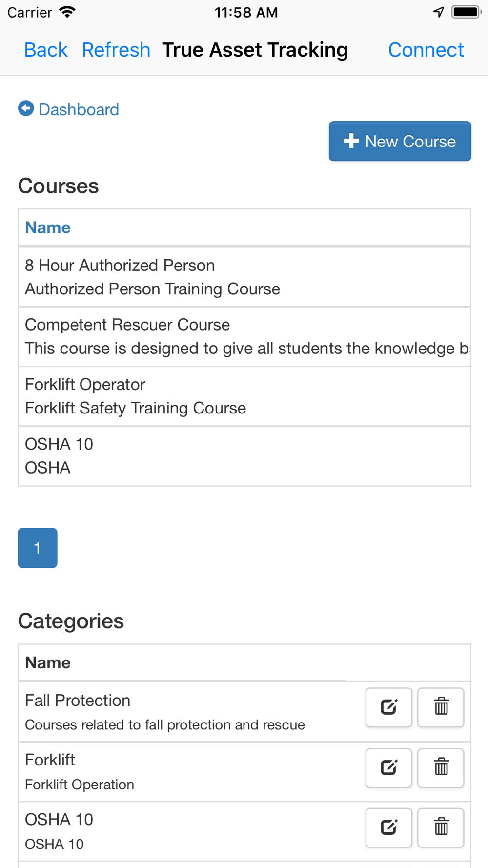This screenshot has width=488, height=868.
Task: Tap Connect in the navigation bar
Action: point(426,50)
